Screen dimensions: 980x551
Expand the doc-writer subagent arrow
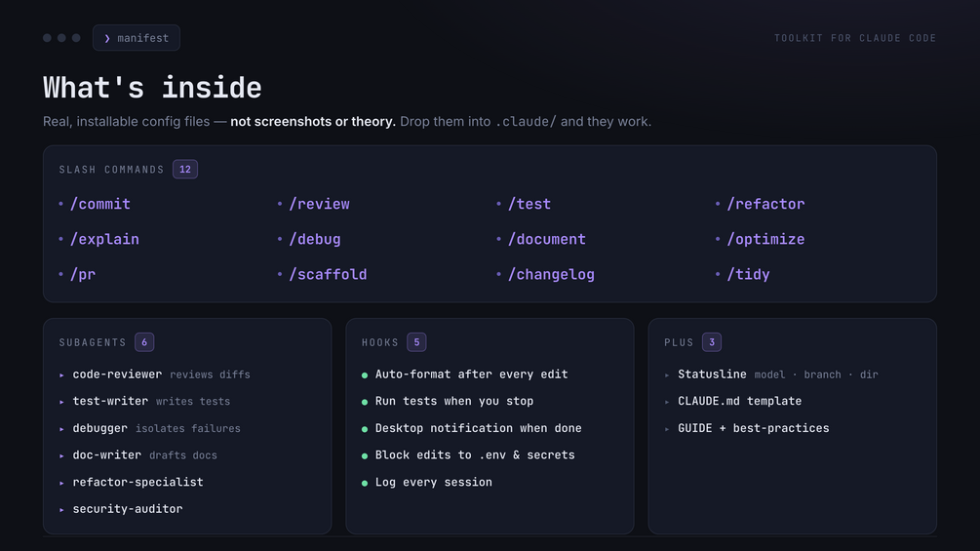click(61, 456)
